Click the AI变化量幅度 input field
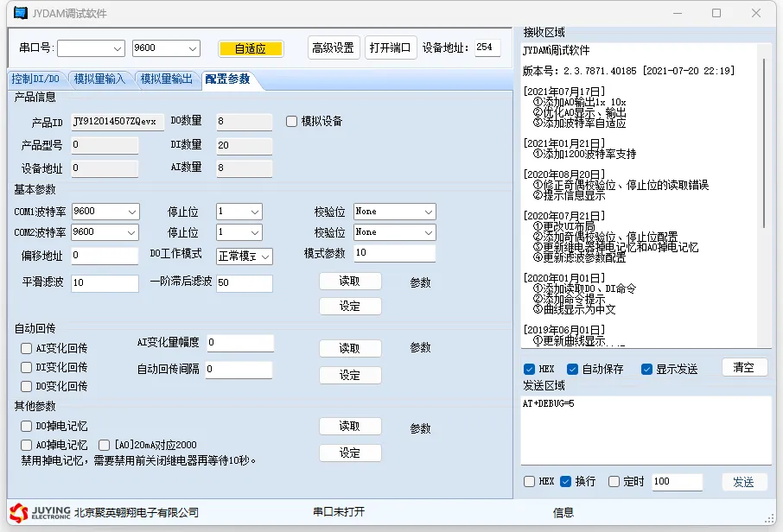783x532 pixels. [240, 343]
